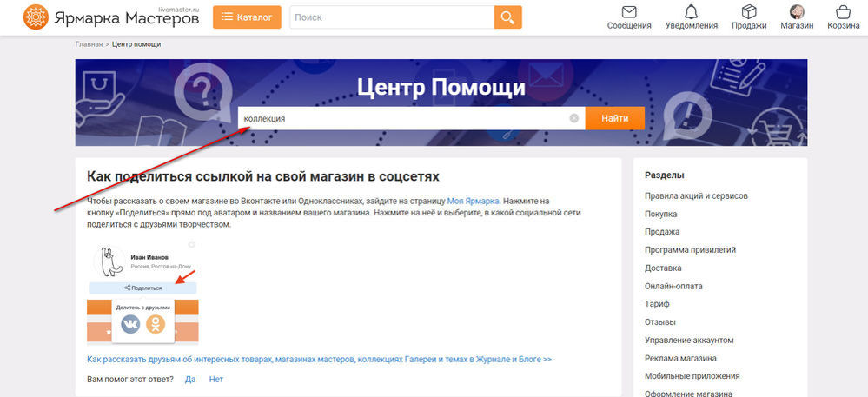Open the Магазин profile avatar
The image size is (868, 397).
click(796, 12)
